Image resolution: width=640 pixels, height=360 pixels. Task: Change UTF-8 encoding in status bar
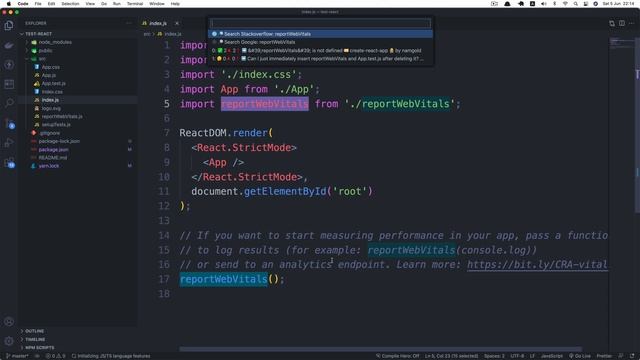(517, 356)
